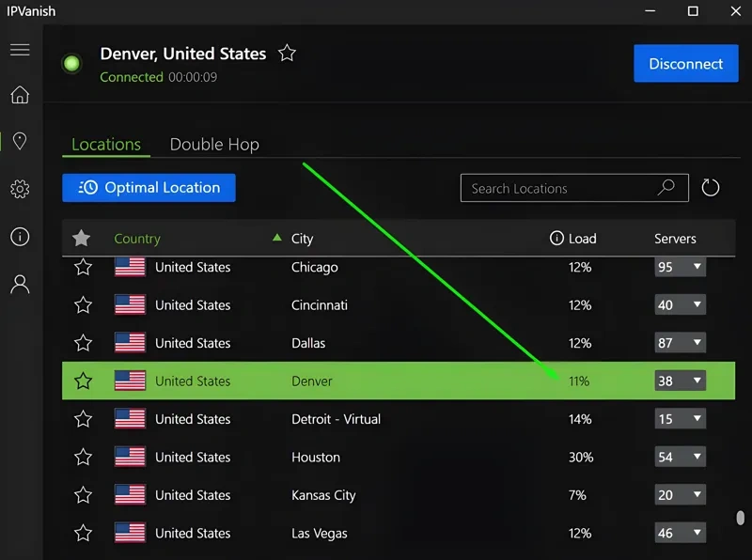Toggle favorite star for Chicago
Screen dimensions: 752x560
click(x=84, y=268)
